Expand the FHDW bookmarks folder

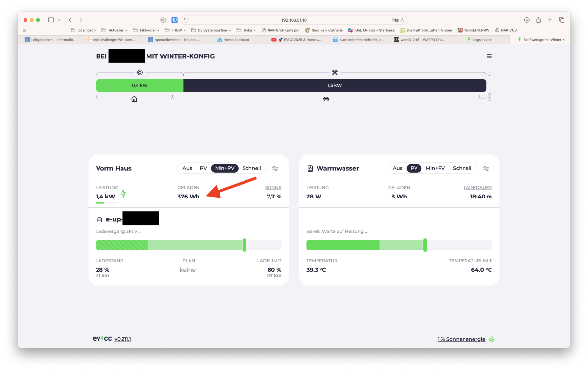[175, 30]
